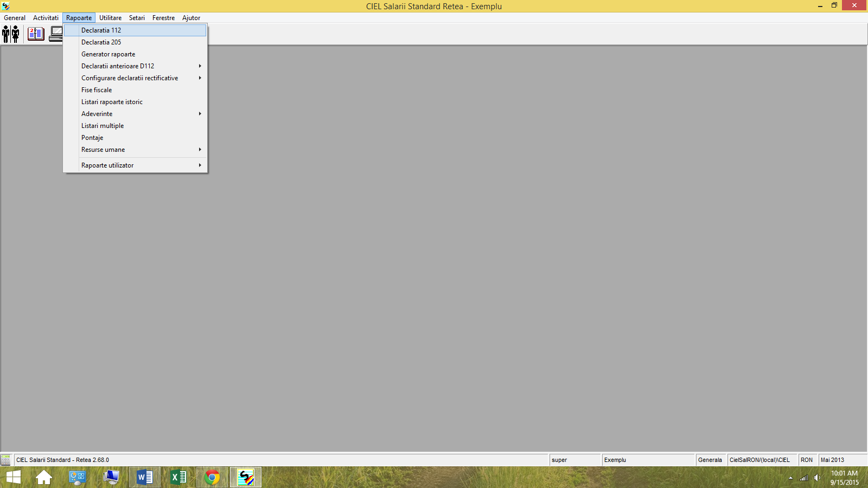Viewport: 868px width, 488px height.
Task: Open the employees toolbar icon
Action: coord(11,34)
